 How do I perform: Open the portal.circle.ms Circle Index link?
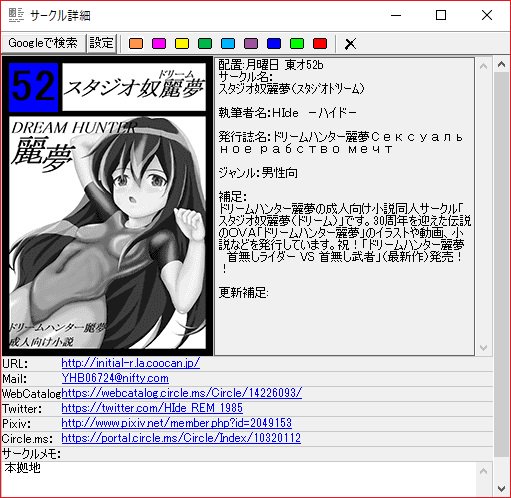181,438
